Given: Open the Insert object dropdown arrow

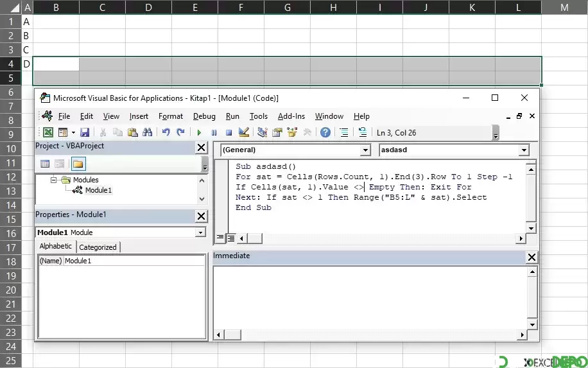Looking at the screenshot, I should 73,132.
